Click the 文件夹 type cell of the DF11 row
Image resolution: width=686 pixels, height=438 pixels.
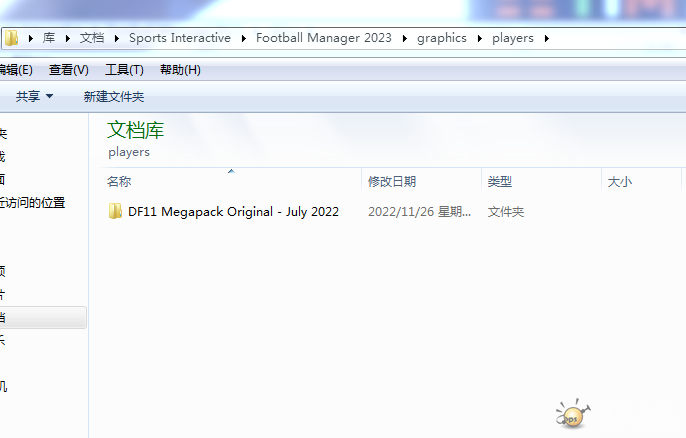coord(506,212)
